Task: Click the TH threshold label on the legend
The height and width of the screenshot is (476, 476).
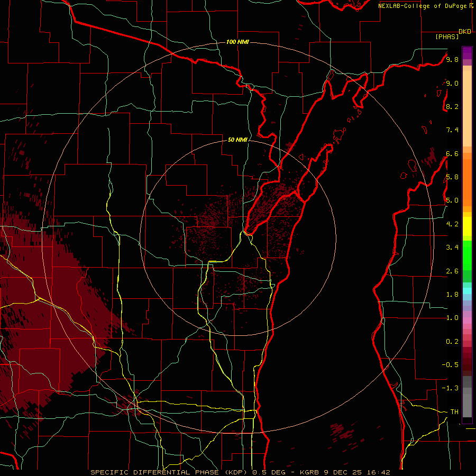Action: click(454, 412)
